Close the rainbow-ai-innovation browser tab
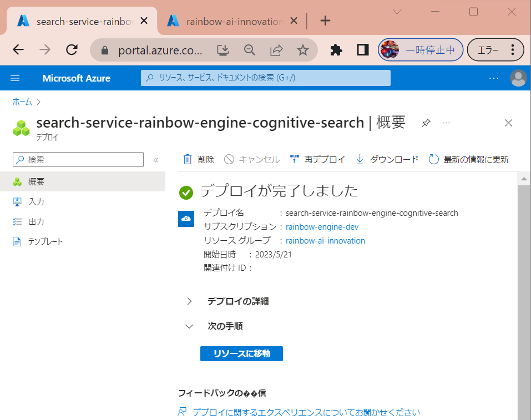 point(294,21)
